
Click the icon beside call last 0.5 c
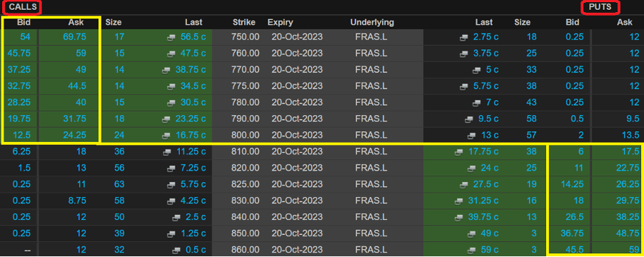pos(177,250)
